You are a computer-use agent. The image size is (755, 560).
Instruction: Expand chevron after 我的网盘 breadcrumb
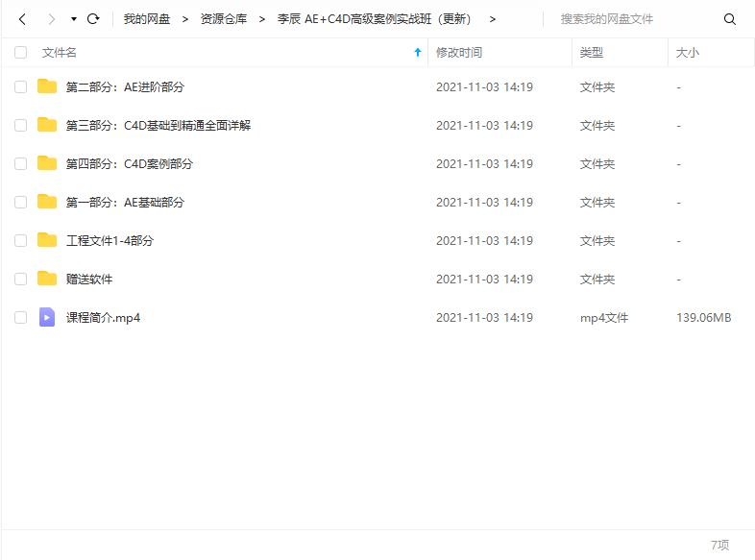[184, 19]
